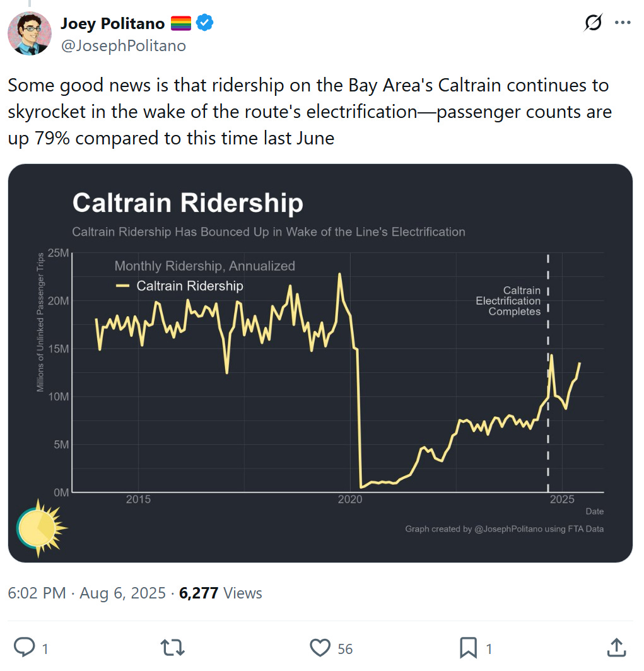This screenshot has width=644, height=671.
Task: Open the Caltrain Ridership chart image
Action: [320, 363]
